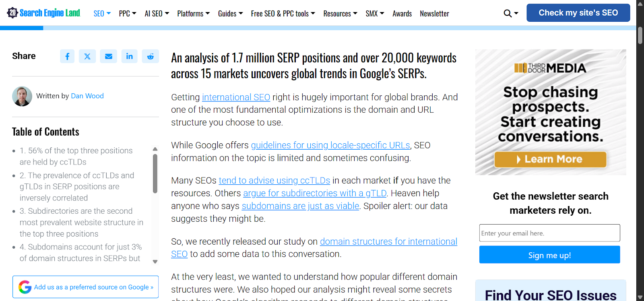This screenshot has height=301, width=644.
Task: Click Learn More on Third Door Media ad
Action: tap(550, 159)
